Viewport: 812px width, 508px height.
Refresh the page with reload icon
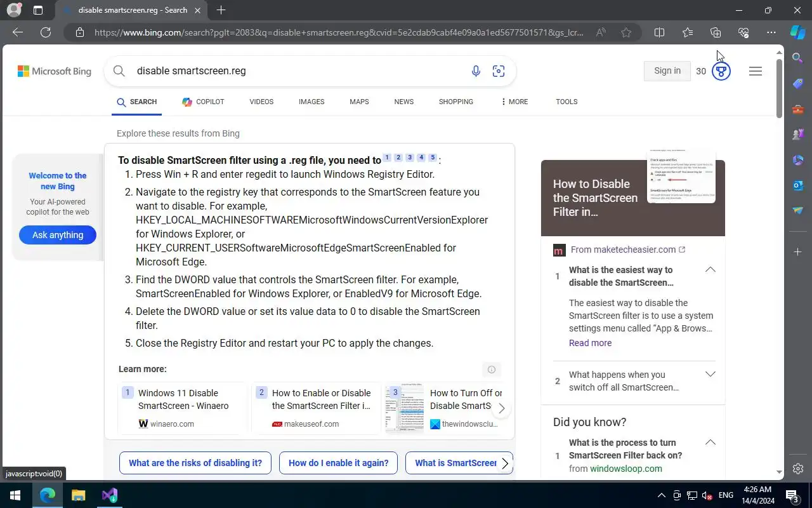point(46,32)
